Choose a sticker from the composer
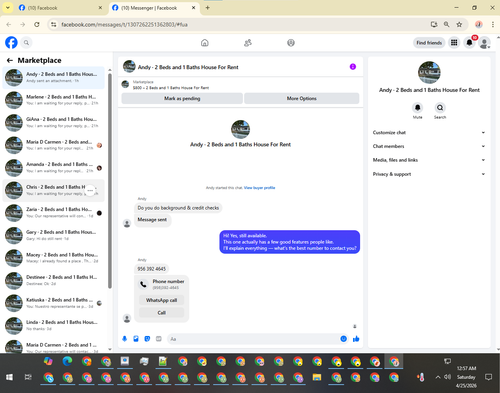The width and height of the screenshot is (500, 393). pyautogui.click(x=147, y=339)
